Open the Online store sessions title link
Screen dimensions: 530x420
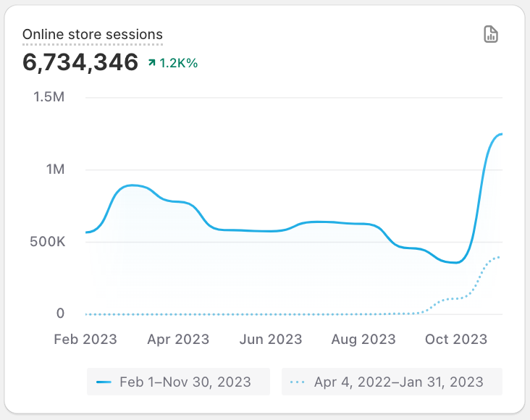tap(93, 34)
